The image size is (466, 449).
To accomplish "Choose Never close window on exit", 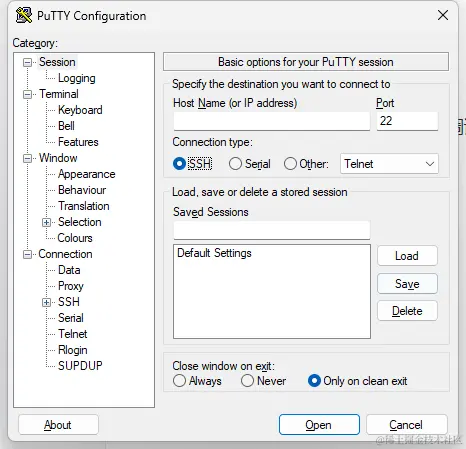I will [247, 381].
